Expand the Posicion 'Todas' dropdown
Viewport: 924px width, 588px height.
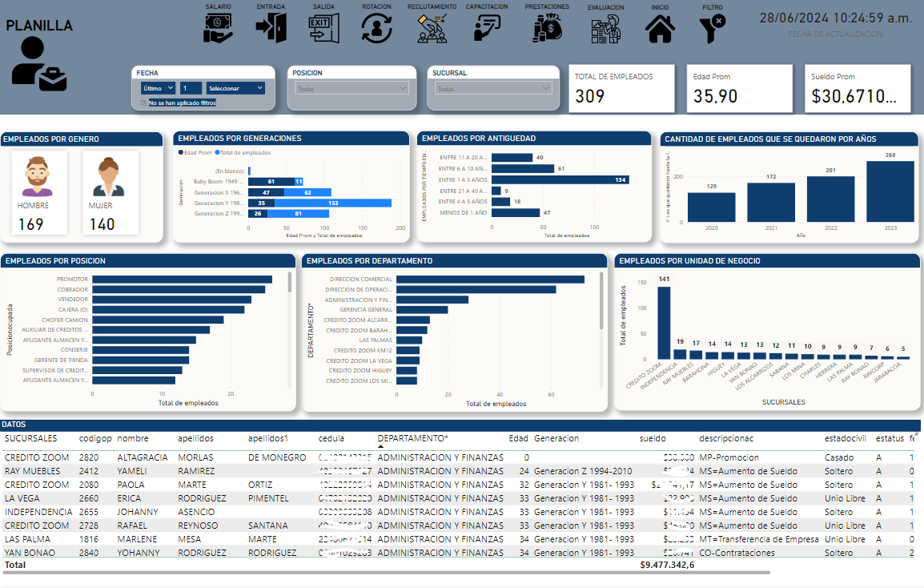pyautogui.click(x=352, y=89)
